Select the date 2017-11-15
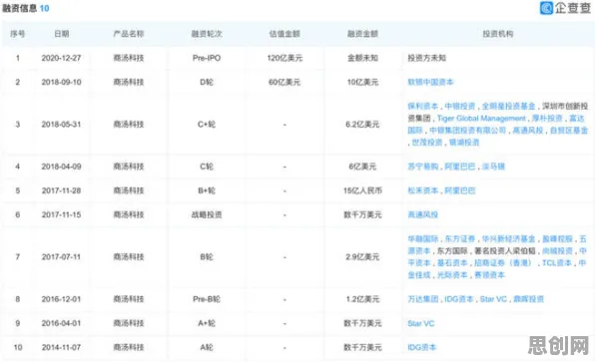 [x=61, y=215]
